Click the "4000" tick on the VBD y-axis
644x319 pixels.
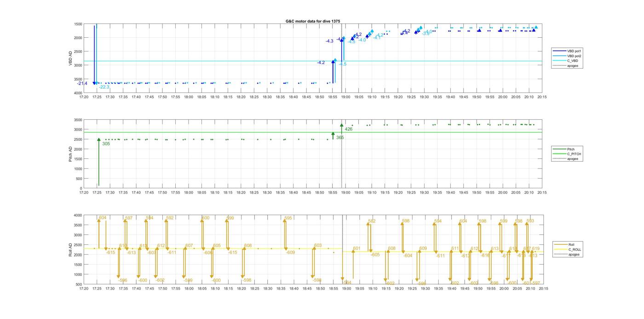tap(78, 93)
